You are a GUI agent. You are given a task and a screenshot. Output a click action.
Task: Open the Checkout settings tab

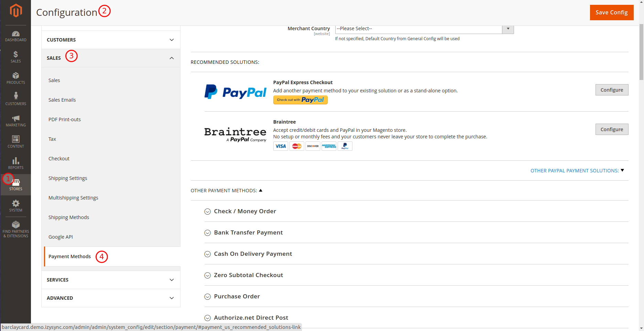pos(59,159)
